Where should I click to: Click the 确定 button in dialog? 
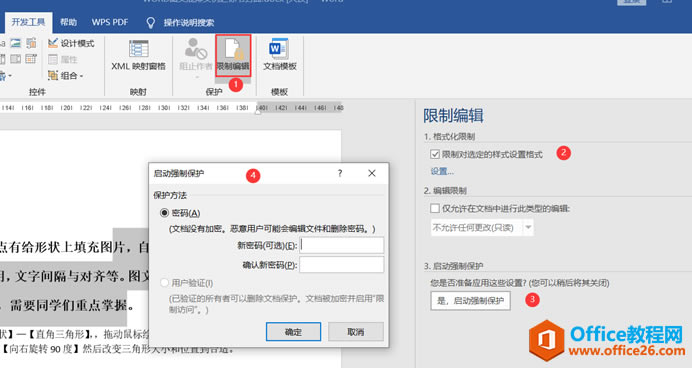[293, 332]
